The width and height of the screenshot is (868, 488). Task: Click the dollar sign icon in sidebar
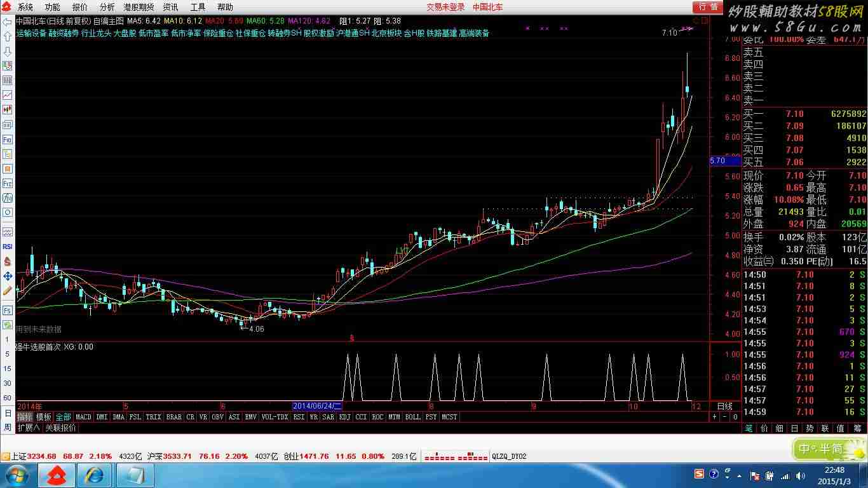[8, 261]
